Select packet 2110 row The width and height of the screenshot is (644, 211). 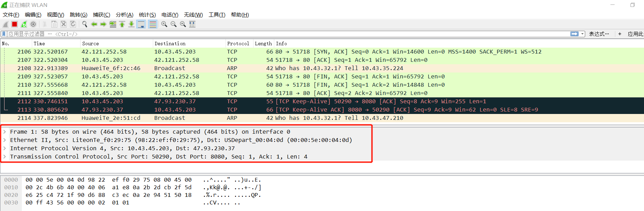pyautogui.click(x=322, y=85)
